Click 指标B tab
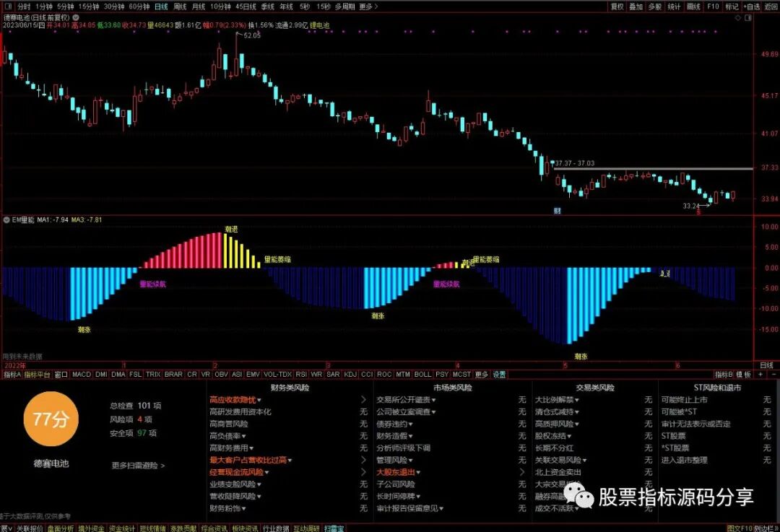The width and height of the screenshot is (780, 532). coord(724,375)
